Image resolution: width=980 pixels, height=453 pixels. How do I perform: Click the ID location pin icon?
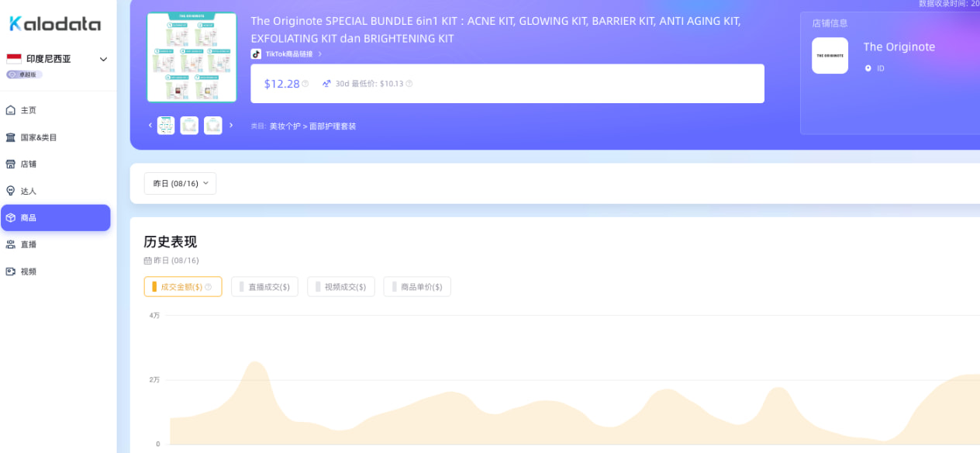tap(868, 68)
